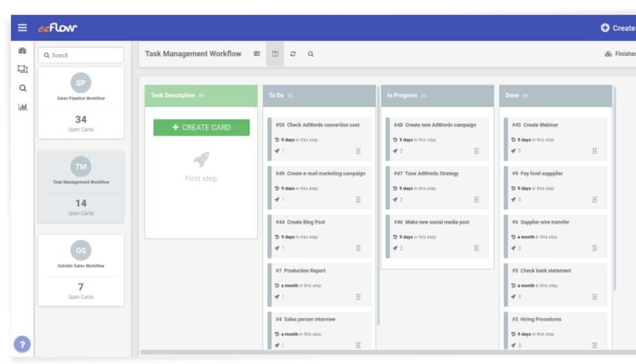Open the Finished cards link
Viewport: 636px width, 364px height.
[620, 54]
